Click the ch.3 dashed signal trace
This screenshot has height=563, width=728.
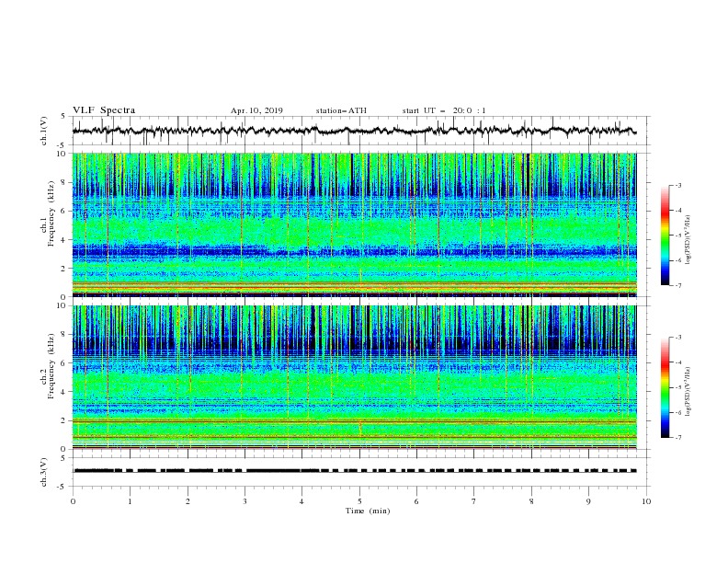coord(354,471)
